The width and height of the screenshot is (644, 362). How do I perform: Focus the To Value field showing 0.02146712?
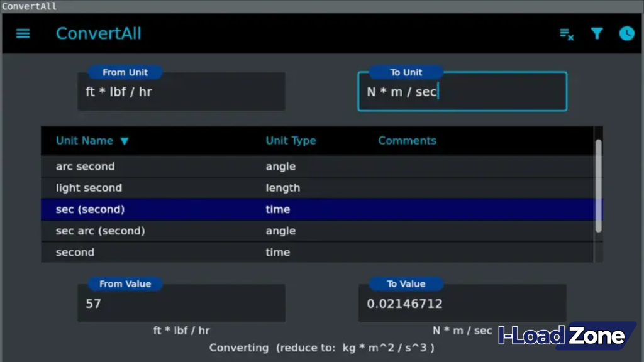tap(462, 303)
